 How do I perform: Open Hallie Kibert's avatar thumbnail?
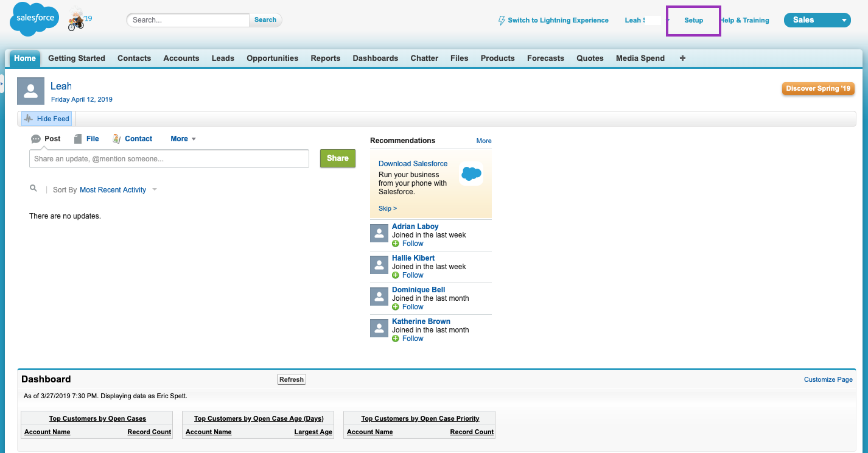click(379, 264)
